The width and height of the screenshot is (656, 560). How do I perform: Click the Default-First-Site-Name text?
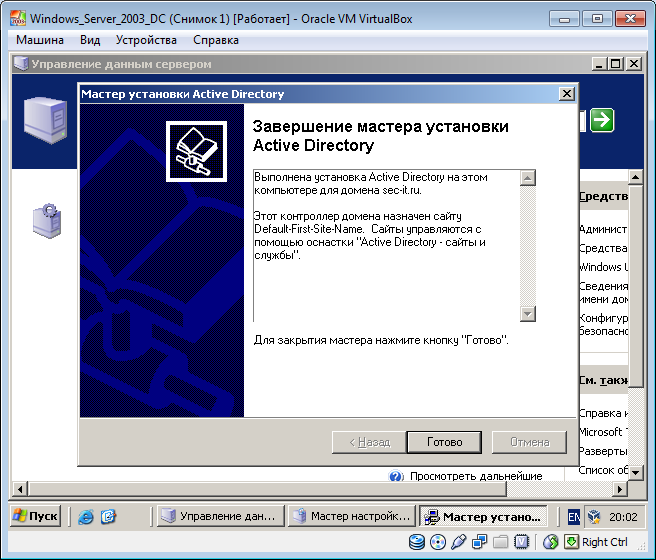309,229
